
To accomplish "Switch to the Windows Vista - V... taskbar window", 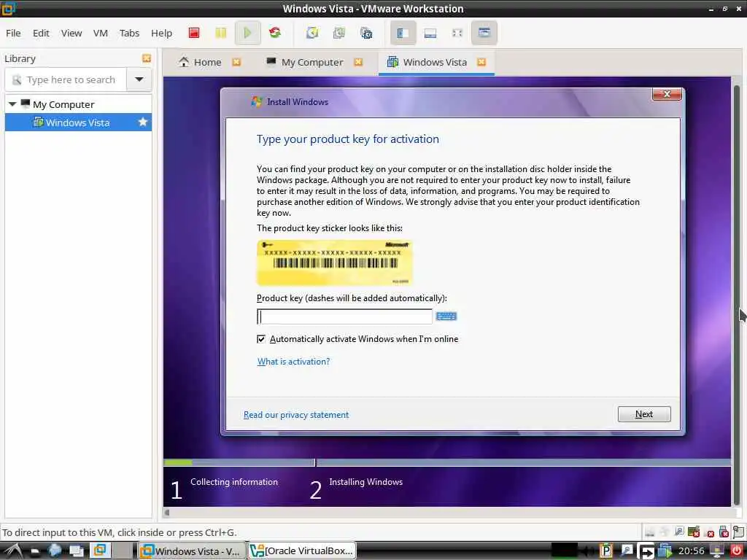I will [x=190, y=551].
